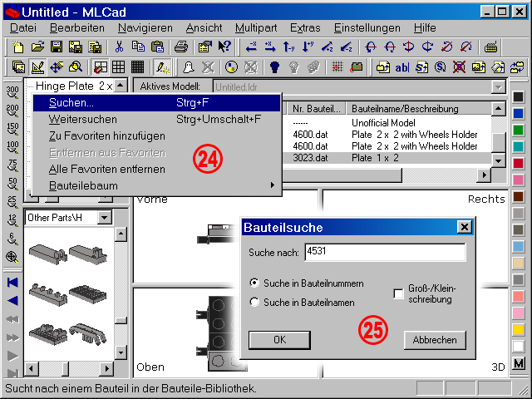The image size is (532, 399).
Task: Paste from clipboard with the paste icon
Action: pos(157,47)
